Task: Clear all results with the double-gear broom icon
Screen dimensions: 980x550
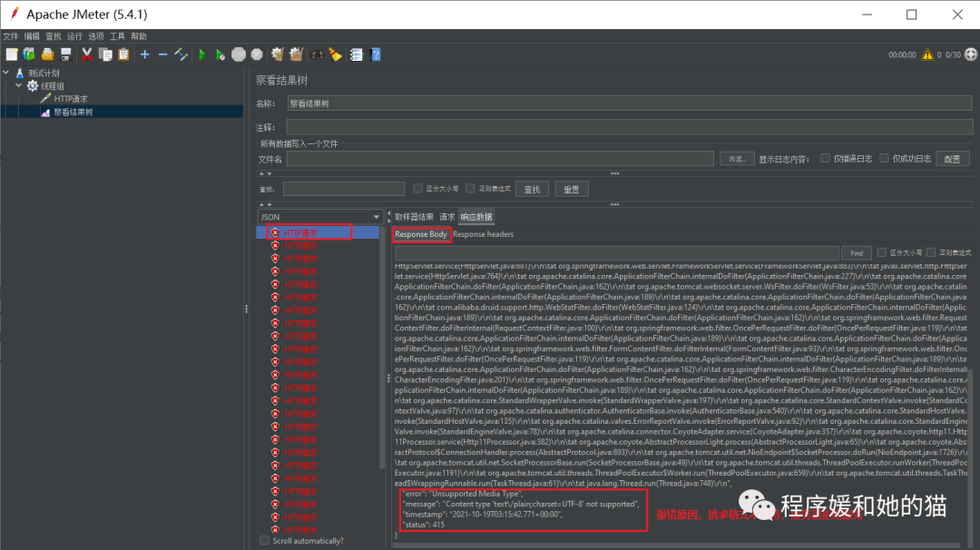Action: tap(296, 54)
